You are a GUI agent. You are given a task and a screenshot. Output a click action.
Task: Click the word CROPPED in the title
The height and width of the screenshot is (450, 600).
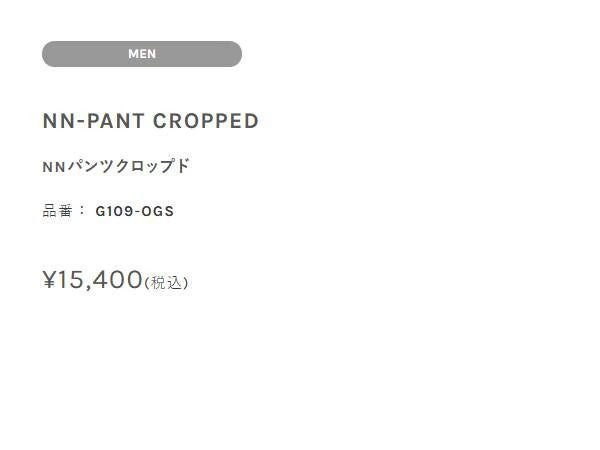click(206, 122)
